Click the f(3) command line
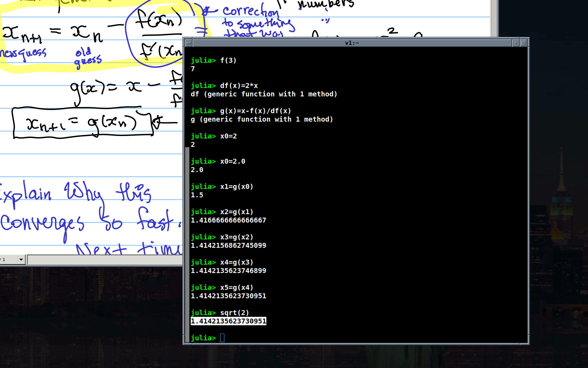Viewport: 588px width, 368px height. (228, 60)
